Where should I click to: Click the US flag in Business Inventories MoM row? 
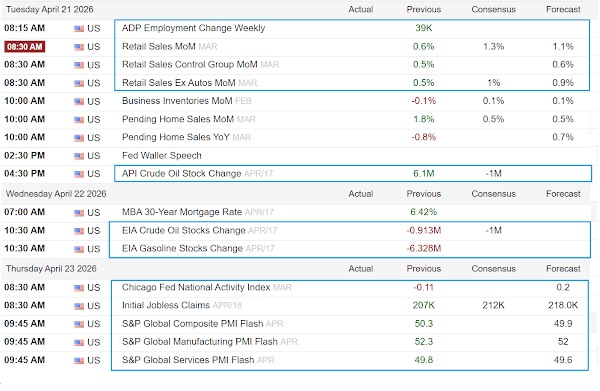[x=79, y=102]
